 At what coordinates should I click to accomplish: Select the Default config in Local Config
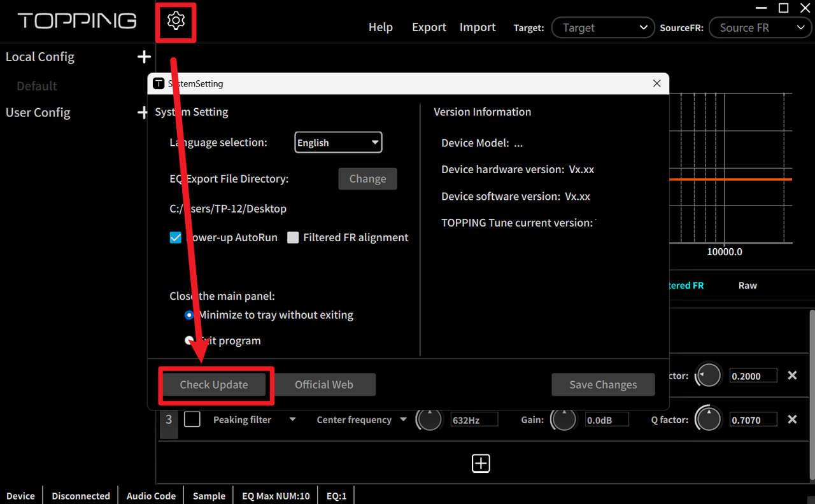pyautogui.click(x=37, y=86)
